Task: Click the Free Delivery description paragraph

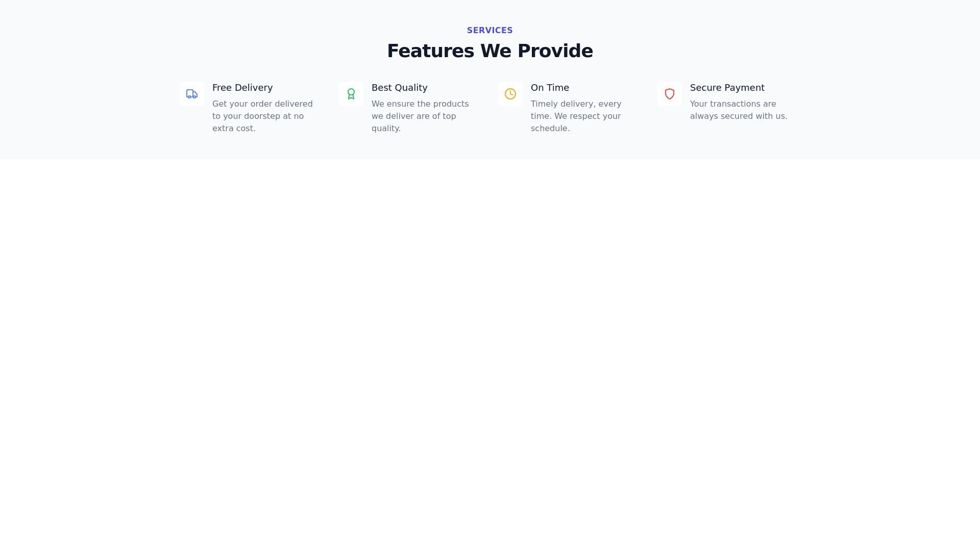Action: 262,116
